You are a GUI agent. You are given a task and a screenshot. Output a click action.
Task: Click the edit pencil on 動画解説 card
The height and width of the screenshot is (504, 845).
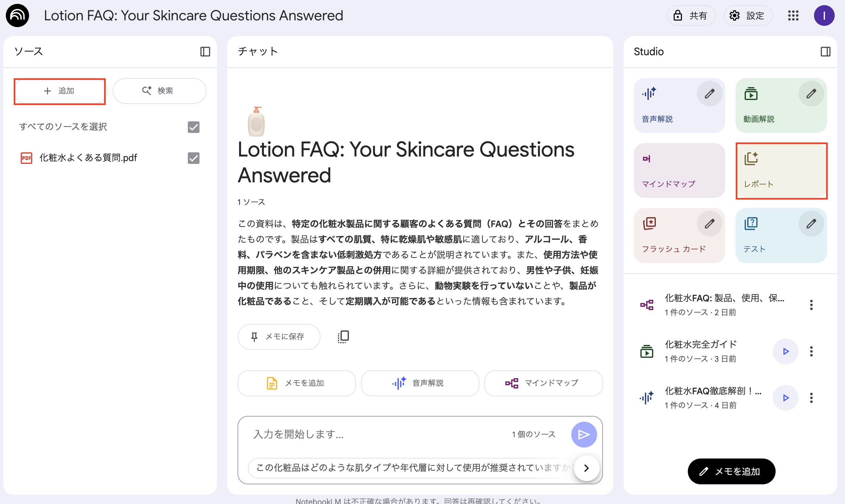coord(811,94)
